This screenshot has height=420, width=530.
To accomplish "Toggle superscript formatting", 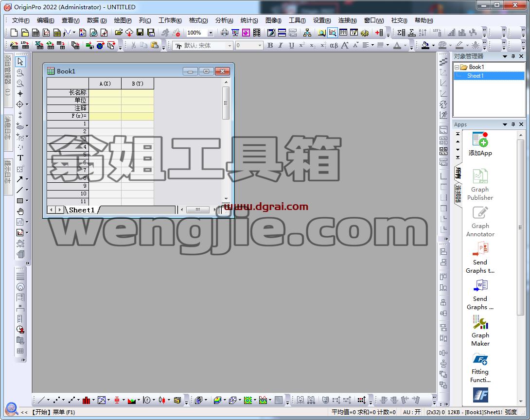I will click(302, 45).
